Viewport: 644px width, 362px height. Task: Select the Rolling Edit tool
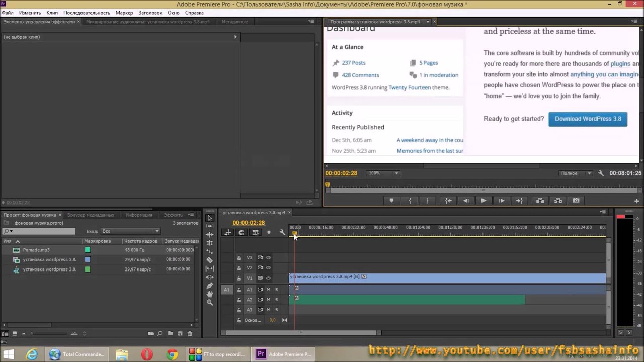210,243
